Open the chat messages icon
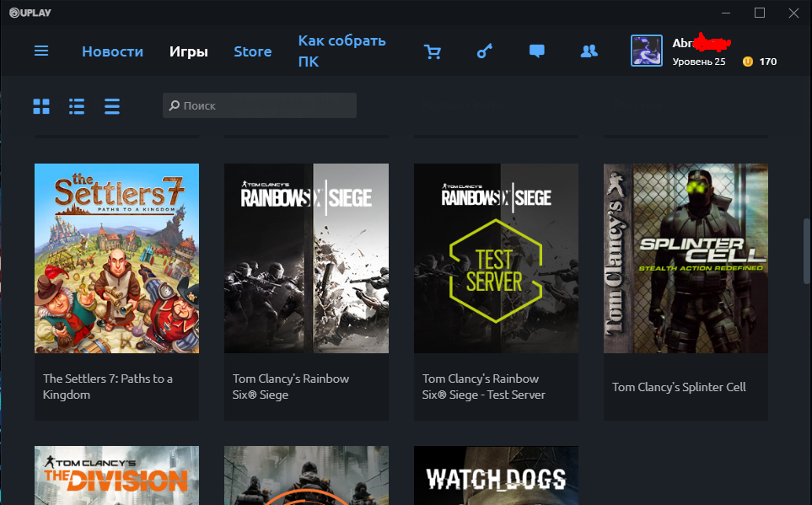812x505 pixels. [x=536, y=51]
